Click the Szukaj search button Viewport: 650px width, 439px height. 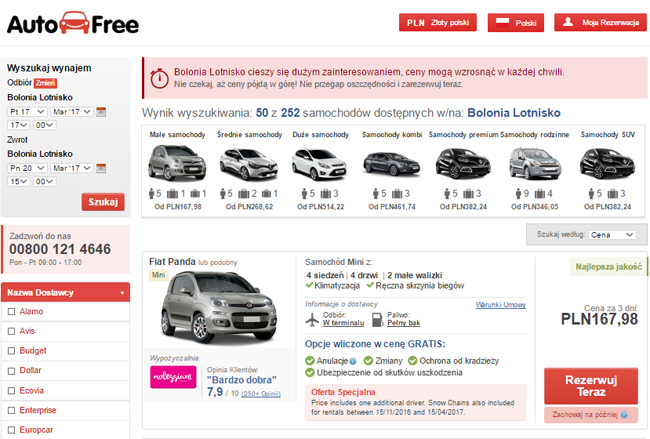(x=103, y=202)
